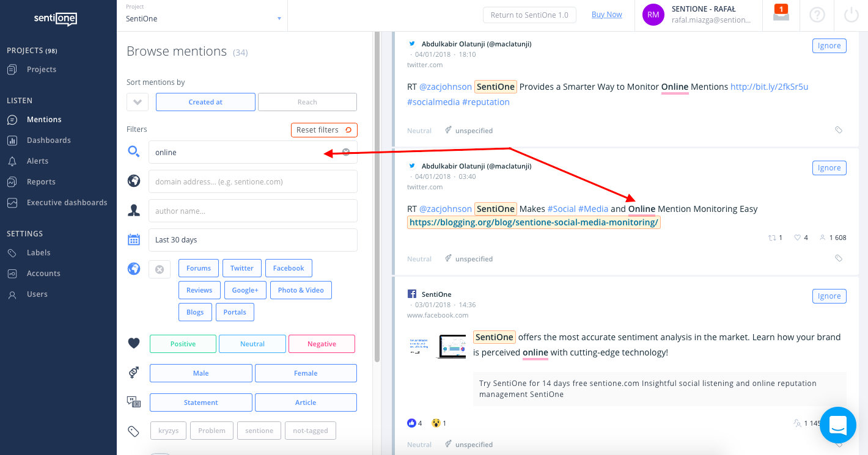Open the help question mark icon

(x=817, y=15)
